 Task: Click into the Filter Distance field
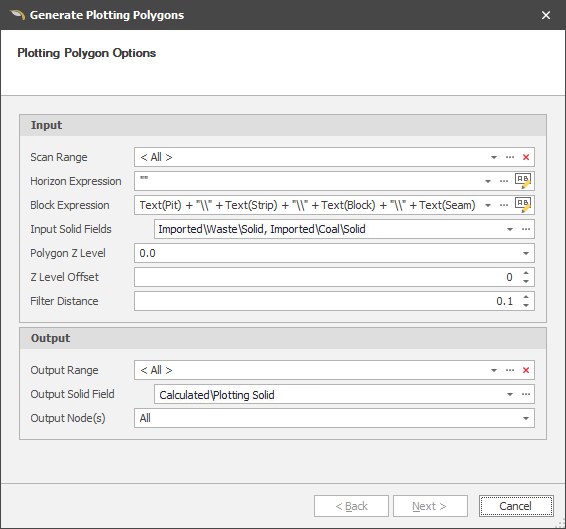[x=327, y=301]
